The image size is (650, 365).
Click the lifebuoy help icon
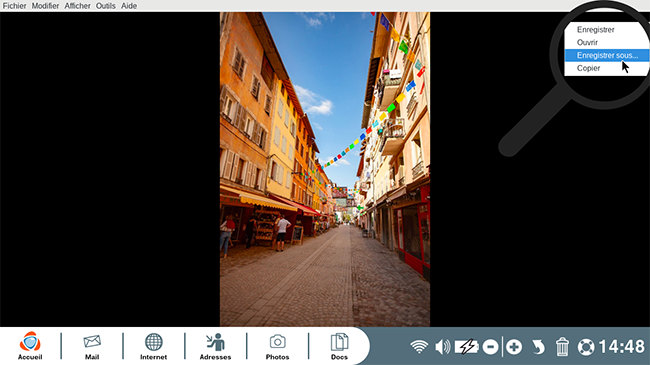(586, 347)
